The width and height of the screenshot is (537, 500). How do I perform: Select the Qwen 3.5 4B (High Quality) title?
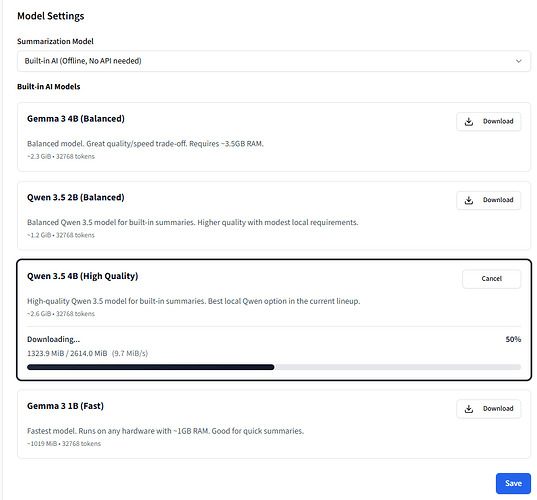[83, 276]
